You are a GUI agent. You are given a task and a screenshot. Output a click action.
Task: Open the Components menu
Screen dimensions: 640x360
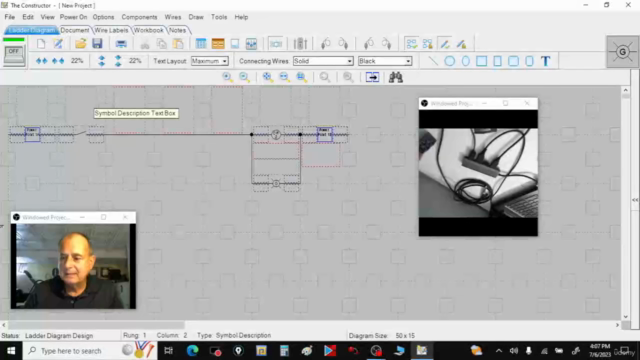pos(139,17)
